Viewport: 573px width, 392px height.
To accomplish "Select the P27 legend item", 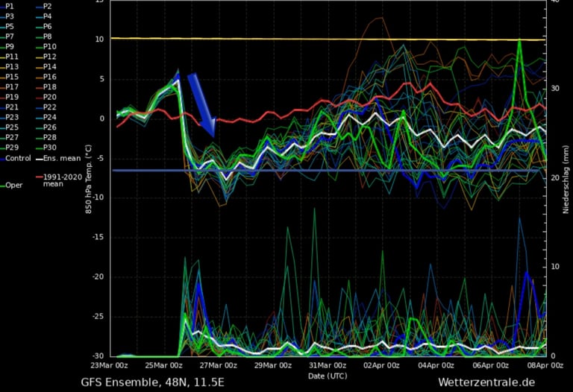I will (12, 137).
